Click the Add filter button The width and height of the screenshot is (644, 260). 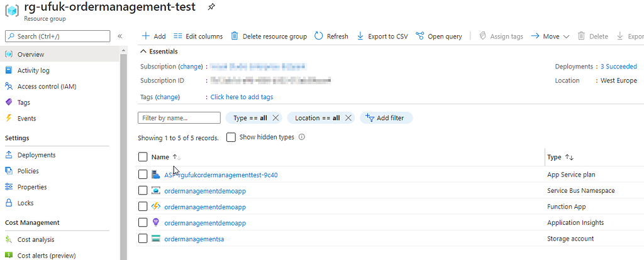point(386,117)
